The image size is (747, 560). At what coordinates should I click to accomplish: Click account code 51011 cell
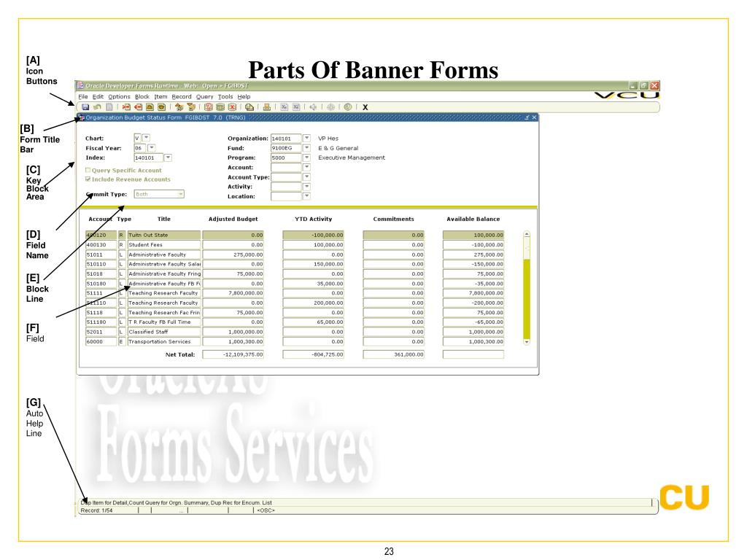click(x=101, y=254)
